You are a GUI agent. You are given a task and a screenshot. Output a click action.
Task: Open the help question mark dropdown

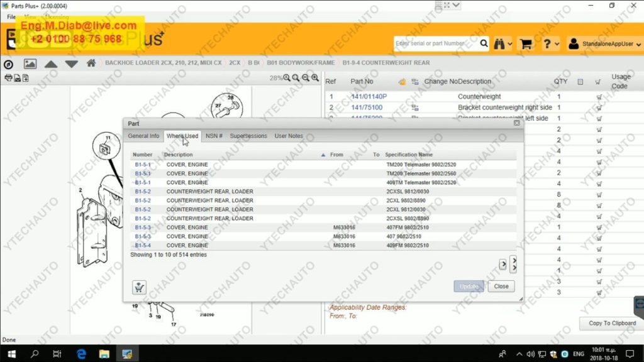(x=551, y=44)
